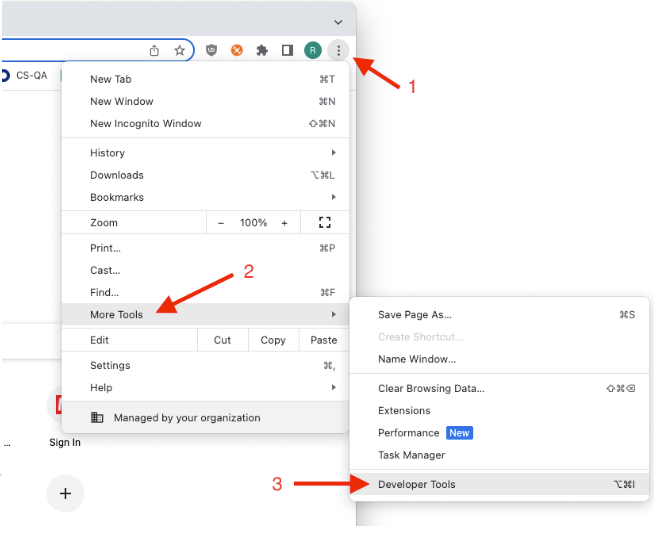Click the Paste button in Edit row
The height and width of the screenshot is (539, 654).
[x=323, y=340]
